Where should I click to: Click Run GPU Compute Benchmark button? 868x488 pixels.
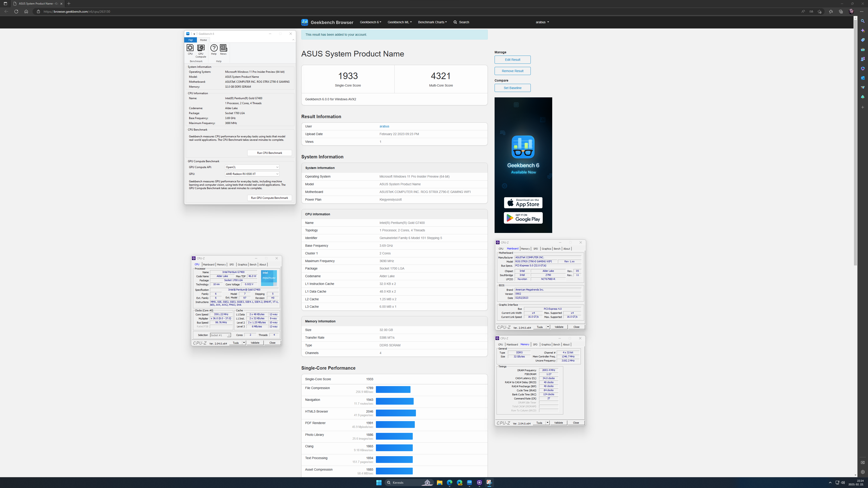coord(270,198)
